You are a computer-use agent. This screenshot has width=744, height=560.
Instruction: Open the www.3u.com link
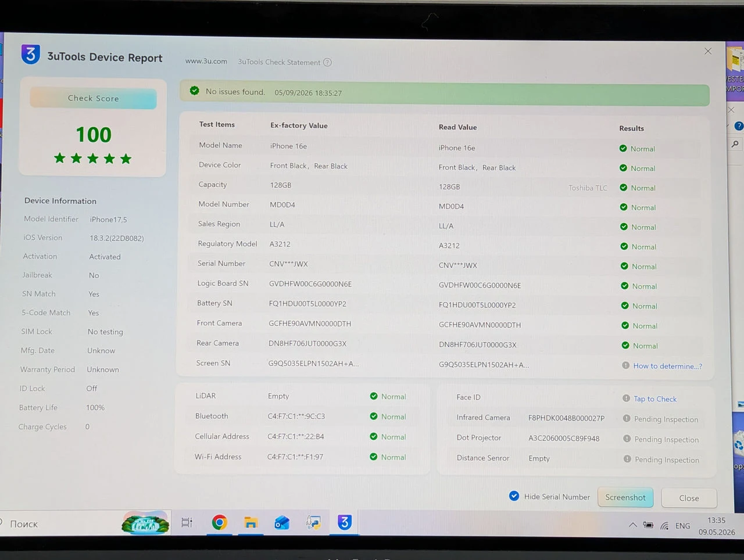point(206,61)
